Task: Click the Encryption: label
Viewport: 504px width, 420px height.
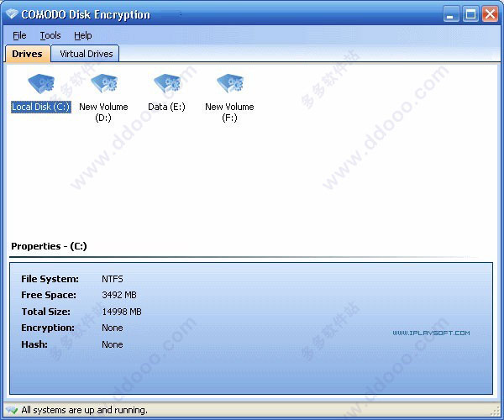Action: click(x=48, y=328)
